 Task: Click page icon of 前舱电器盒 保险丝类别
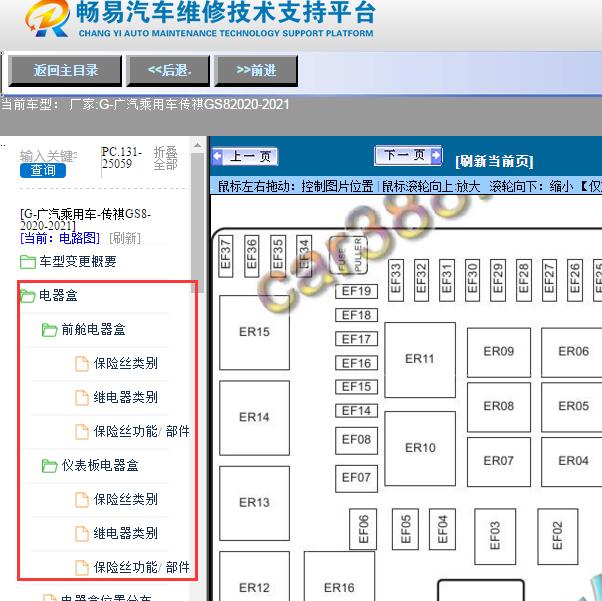point(81,364)
